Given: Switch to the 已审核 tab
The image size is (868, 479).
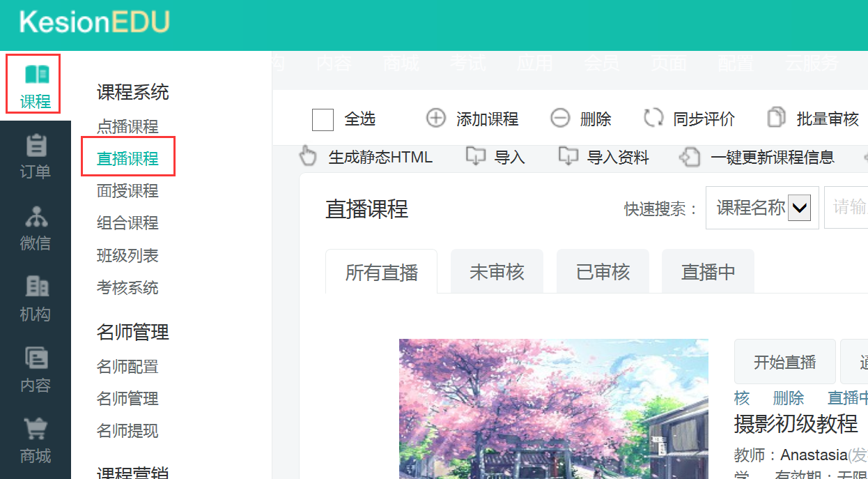Looking at the screenshot, I should (603, 272).
